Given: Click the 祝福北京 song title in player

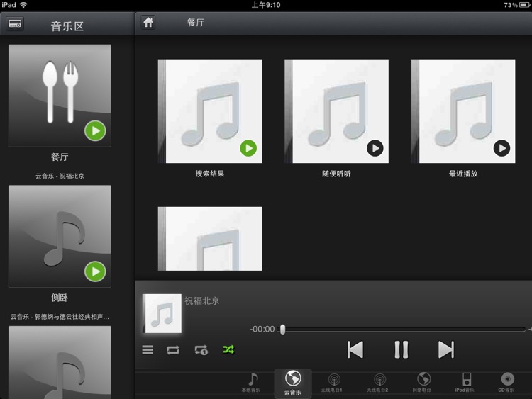Looking at the screenshot, I should pyautogui.click(x=202, y=300).
